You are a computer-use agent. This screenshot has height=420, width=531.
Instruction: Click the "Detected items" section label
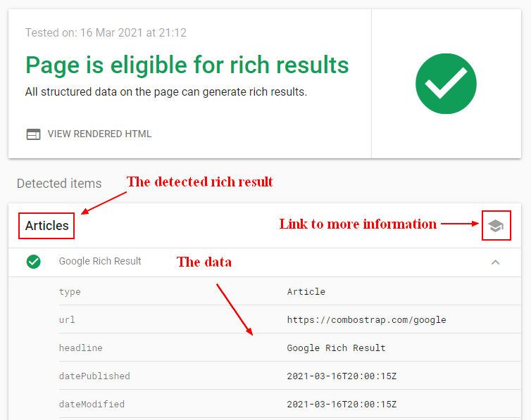click(x=59, y=184)
